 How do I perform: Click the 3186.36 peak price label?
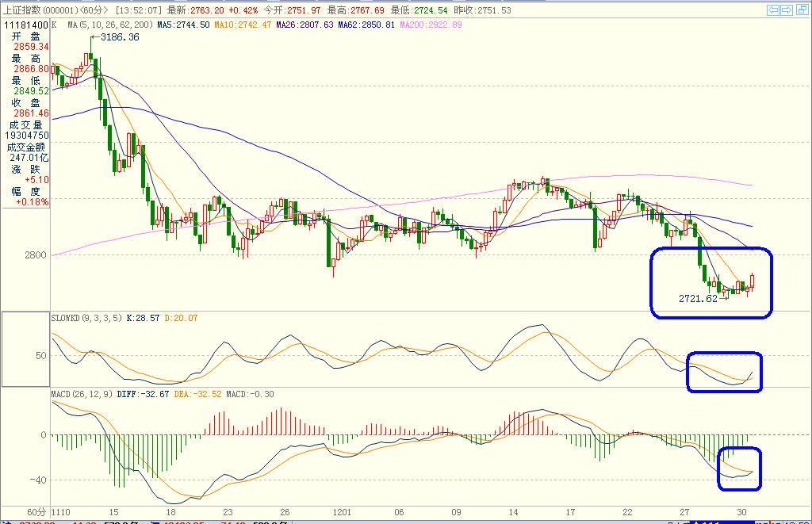coord(120,37)
